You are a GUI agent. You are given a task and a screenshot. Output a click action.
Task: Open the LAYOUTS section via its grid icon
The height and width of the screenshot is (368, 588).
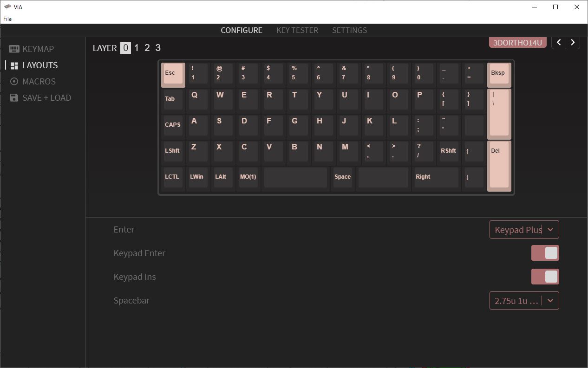14,65
